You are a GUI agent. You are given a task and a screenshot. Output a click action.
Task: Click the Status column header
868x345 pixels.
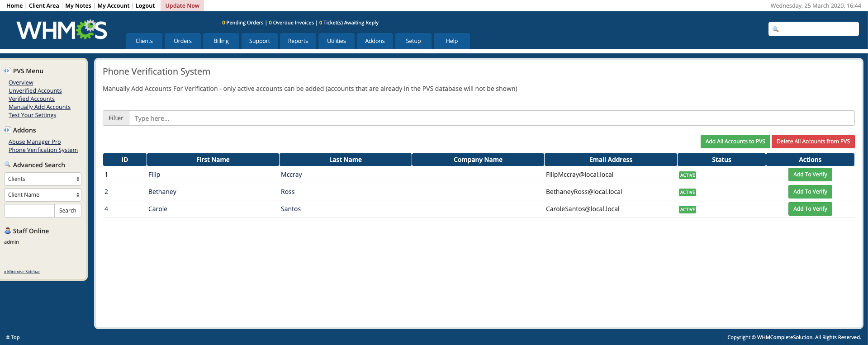(x=721, y=160)
